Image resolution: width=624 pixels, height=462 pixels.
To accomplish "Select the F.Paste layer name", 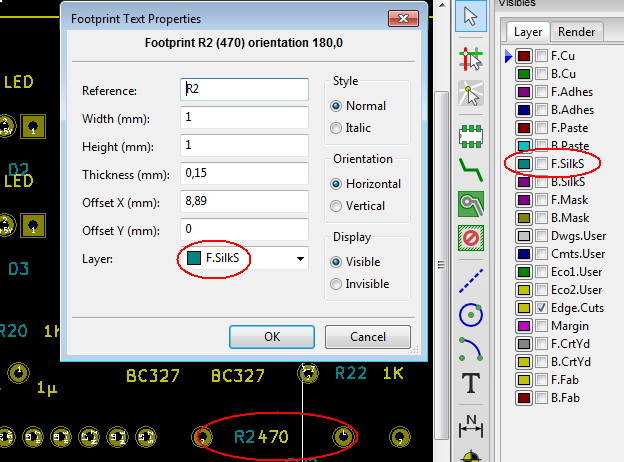I will (x=569, y=128).
